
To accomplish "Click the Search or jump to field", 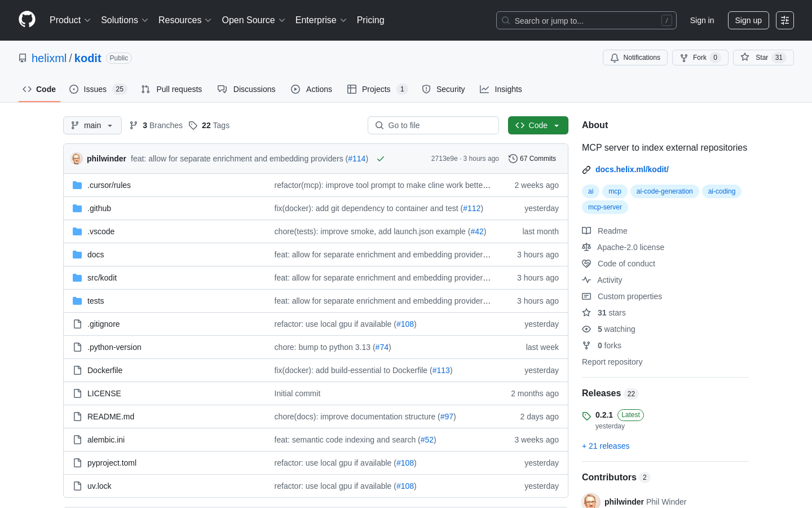I will coord(586,20).
